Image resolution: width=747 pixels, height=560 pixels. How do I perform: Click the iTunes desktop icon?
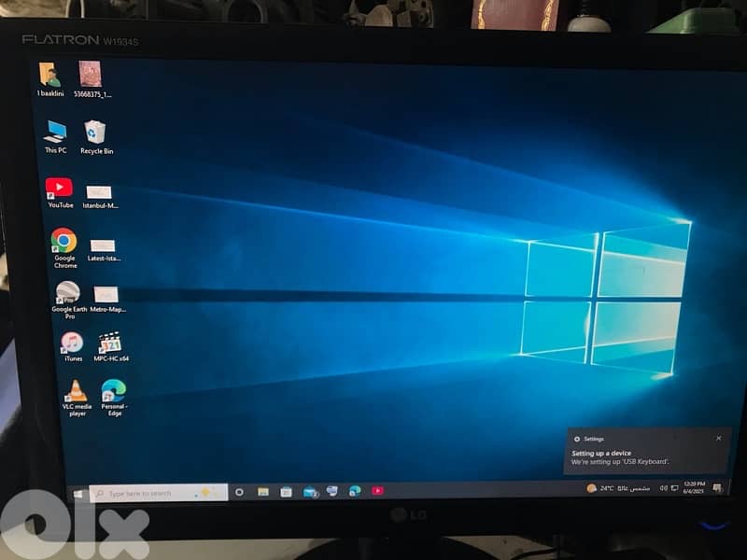click(71, 343)
